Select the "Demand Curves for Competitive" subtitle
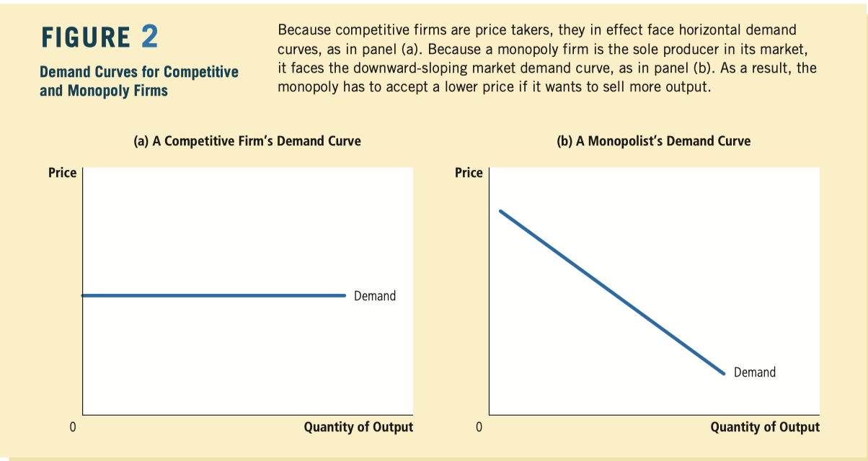Viewport: 868px width, 461px height. [x=139, y=72]
